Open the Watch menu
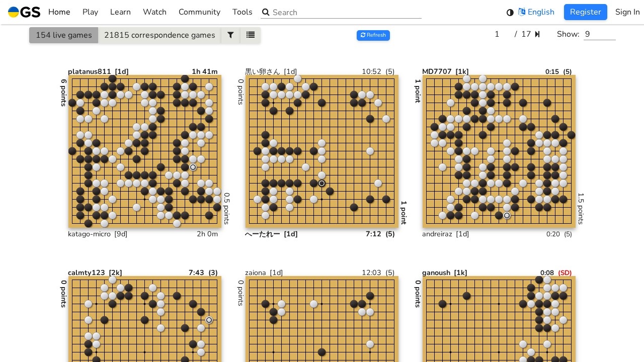Image resolution: width=644 pixels, height=362 pixels. 154,12
